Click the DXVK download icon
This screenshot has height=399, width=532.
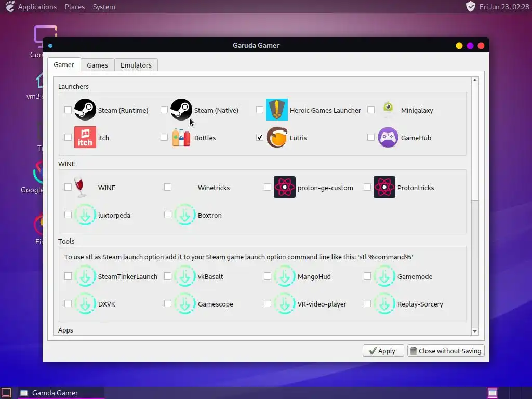click(x=85, y=303)
